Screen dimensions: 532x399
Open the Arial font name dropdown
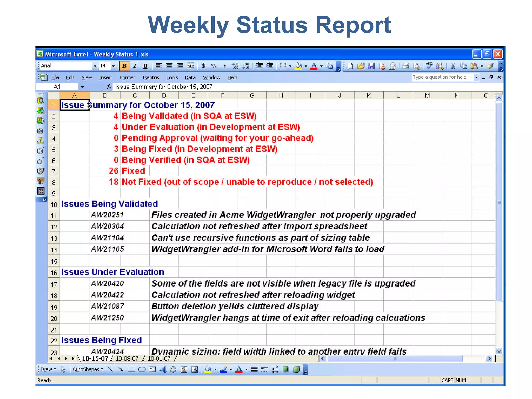95,66
